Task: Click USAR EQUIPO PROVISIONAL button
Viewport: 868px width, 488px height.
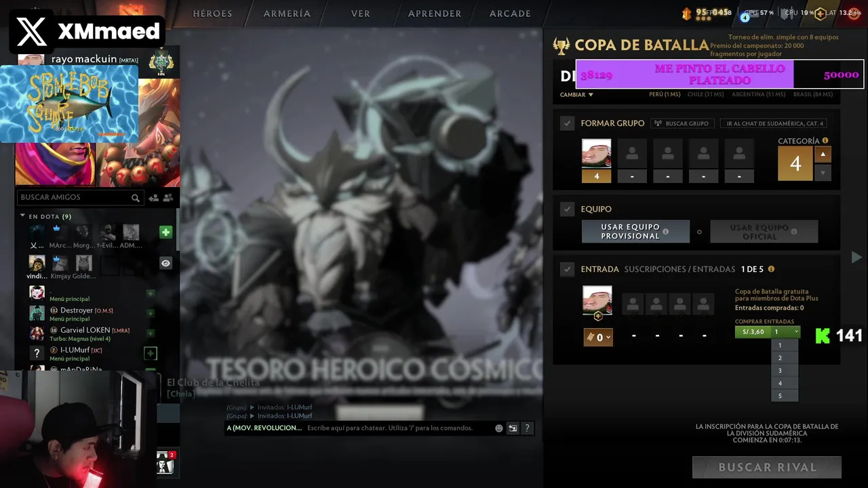Action: point(635,231)
